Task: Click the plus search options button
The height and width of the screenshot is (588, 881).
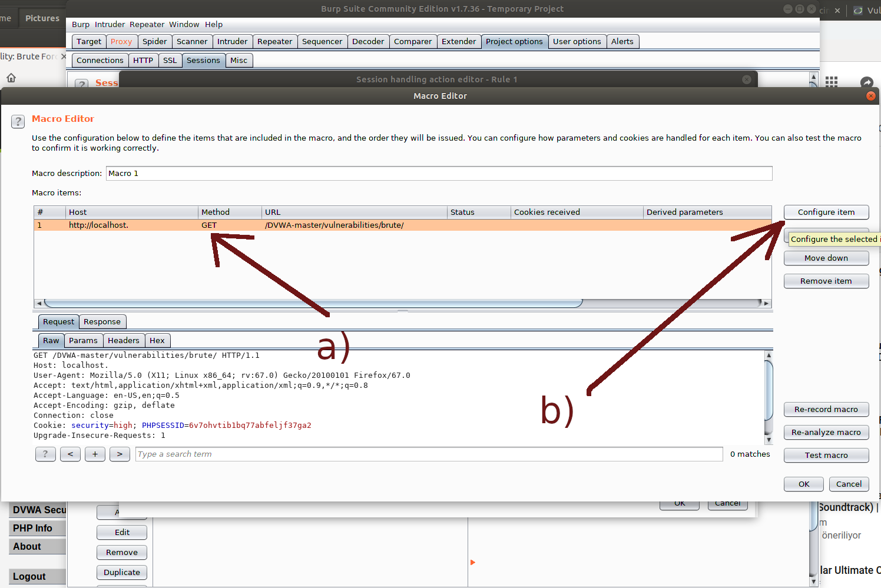Action: point(95,454)
